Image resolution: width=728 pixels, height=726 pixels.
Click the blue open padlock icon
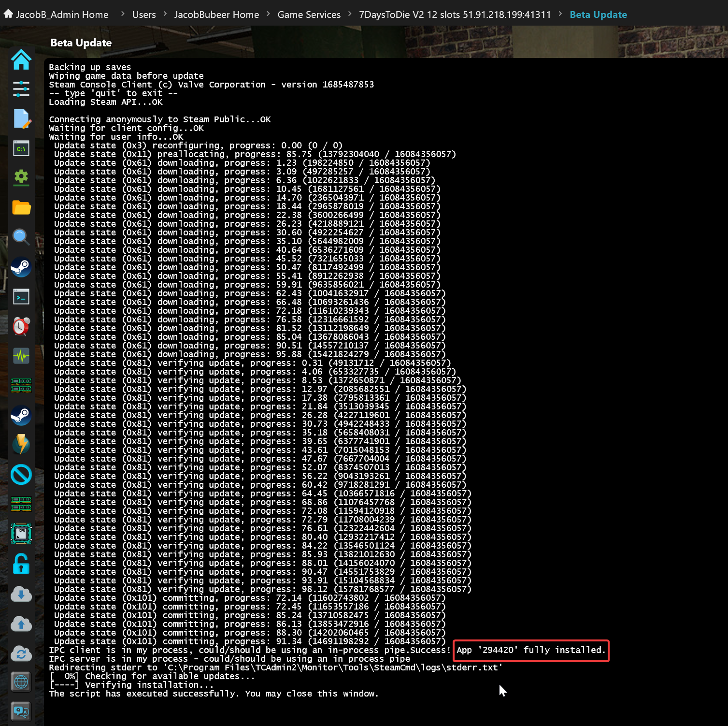tap(21, 564)
